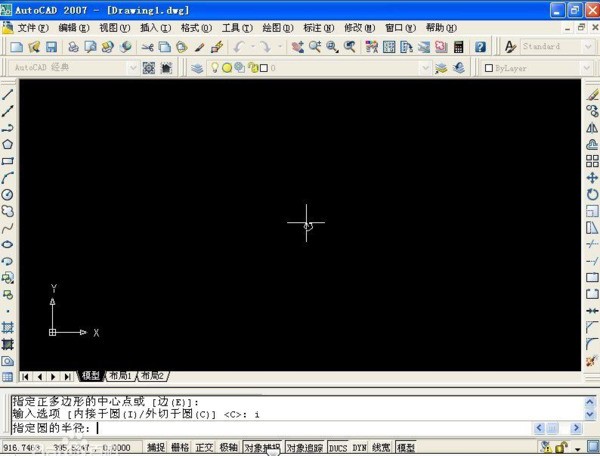Select the Arc draw tool
The width and height of the screenshot is (600, 456).
pyautogui.click(x=8, y=178)
